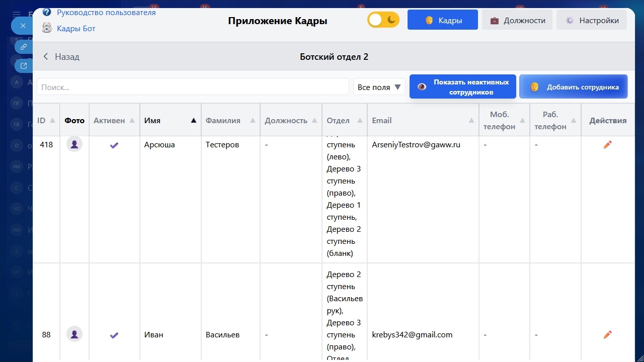Screen dimensions: 644x362
Task: Click the copy link chain icon
Action: 23,47
